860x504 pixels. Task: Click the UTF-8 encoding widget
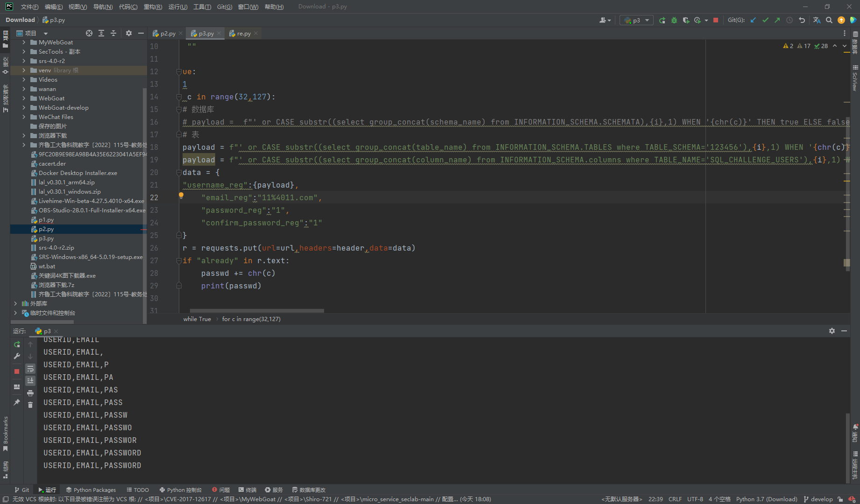coord(695,499)
